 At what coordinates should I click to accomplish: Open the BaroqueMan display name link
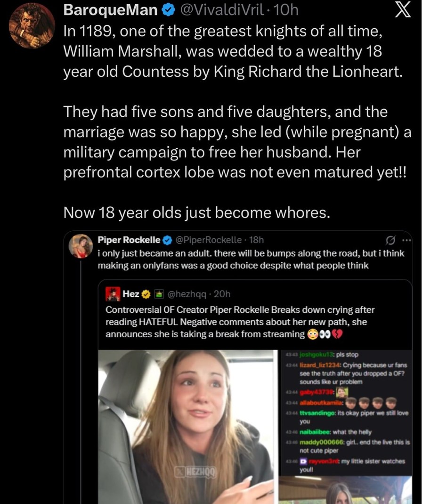coord(110,10)
